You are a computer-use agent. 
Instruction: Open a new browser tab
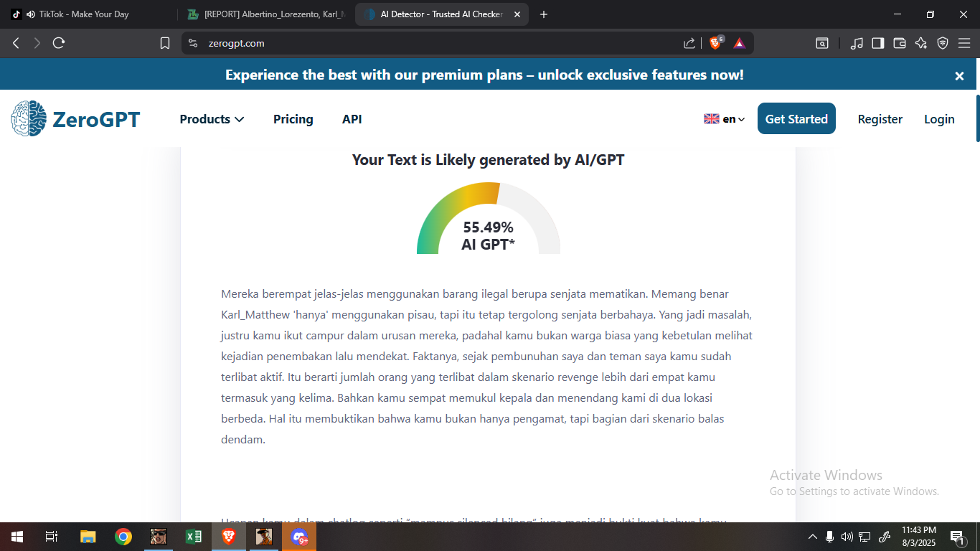point(543,14)
